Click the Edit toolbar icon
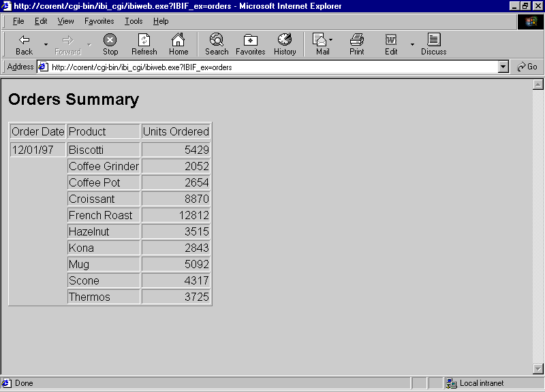The image size is (545, 392). [x=390, y=39]
